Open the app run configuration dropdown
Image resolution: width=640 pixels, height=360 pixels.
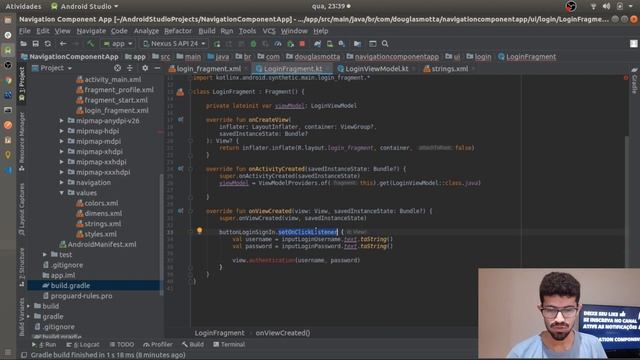coord(118,44)
